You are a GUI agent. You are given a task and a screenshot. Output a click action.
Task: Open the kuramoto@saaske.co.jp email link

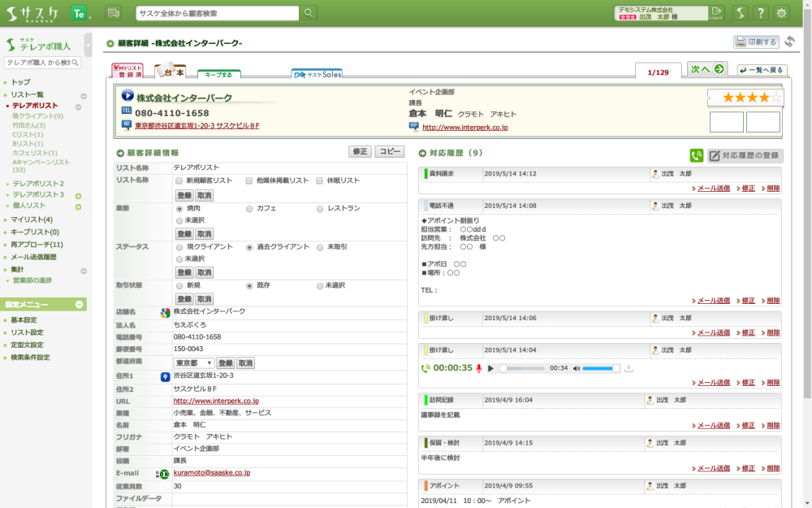pos(211,472)
